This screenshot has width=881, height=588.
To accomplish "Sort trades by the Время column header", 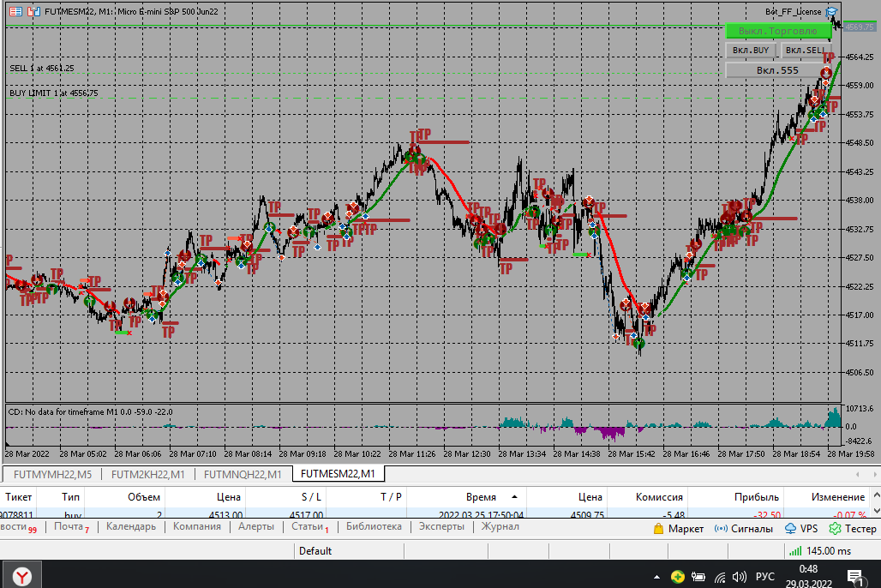I will click(481, 496).
